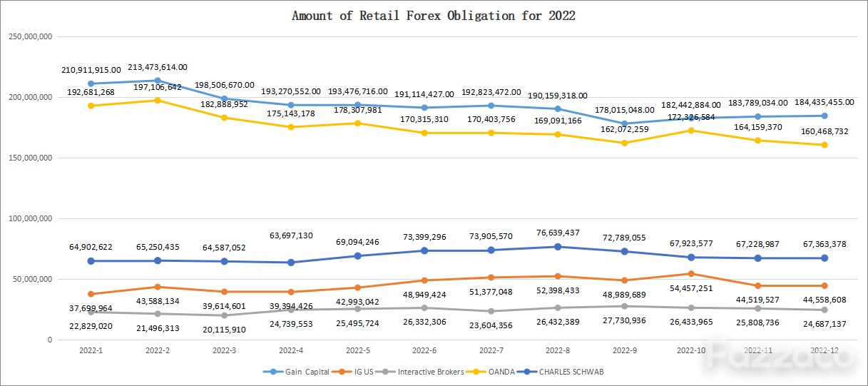Click the 2022-11 x-axis label
The height and width of the screenshot is (386, 868).
coord(758,350)
